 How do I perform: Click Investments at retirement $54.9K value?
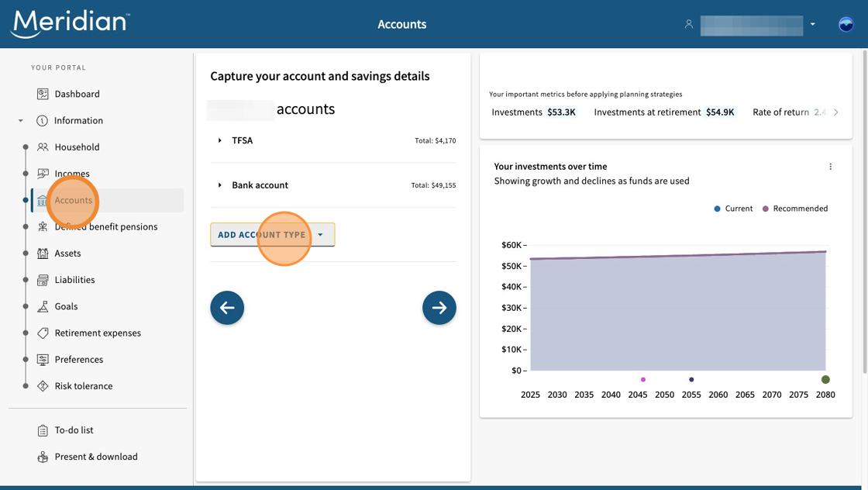720,112
